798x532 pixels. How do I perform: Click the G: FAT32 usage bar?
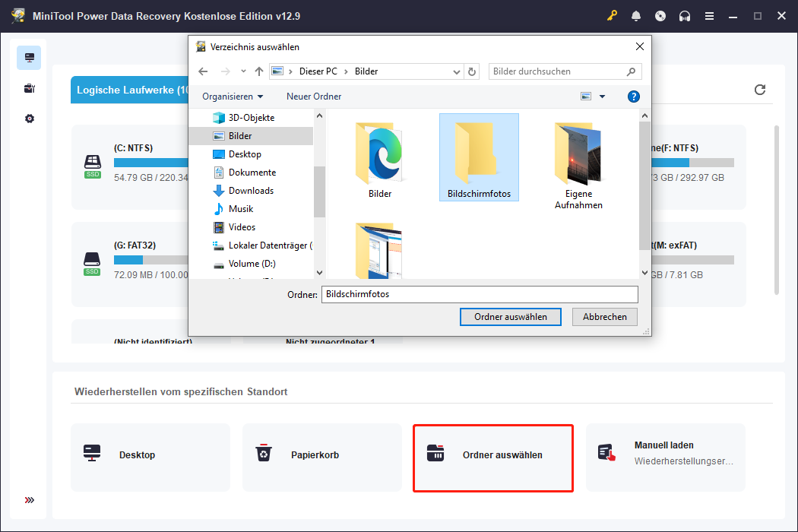pos(150,260)
